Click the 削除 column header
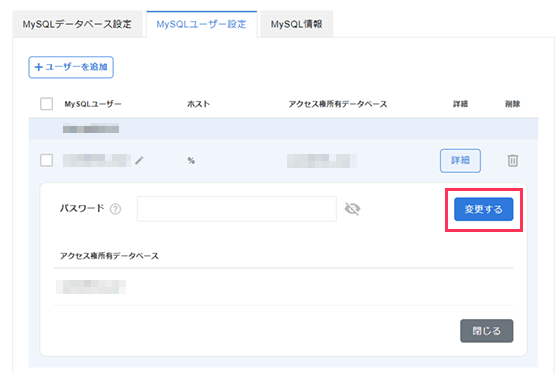Viewport: 560px width, 374px height. tap(512, 104)
